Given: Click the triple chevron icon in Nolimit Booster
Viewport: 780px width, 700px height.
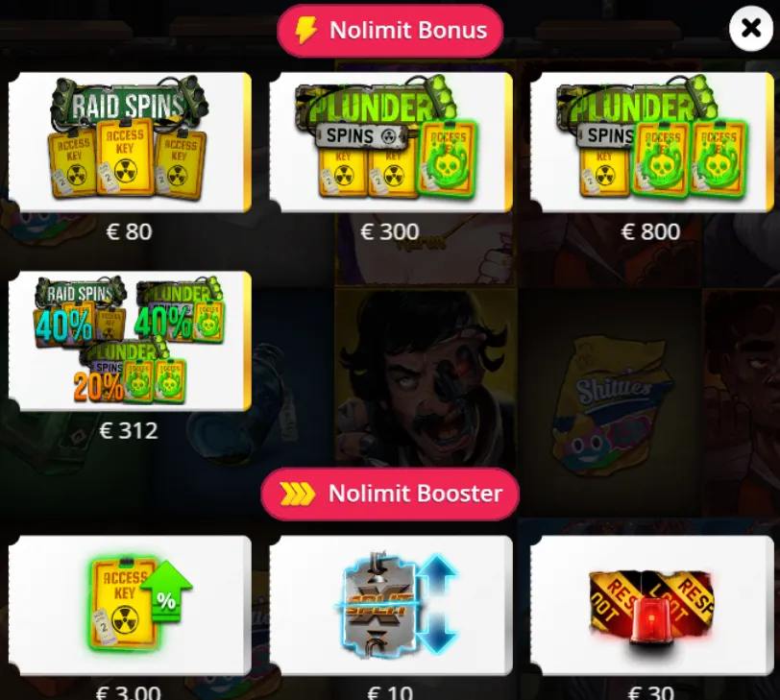Looking at the screenshot, I should pos(298,494).
